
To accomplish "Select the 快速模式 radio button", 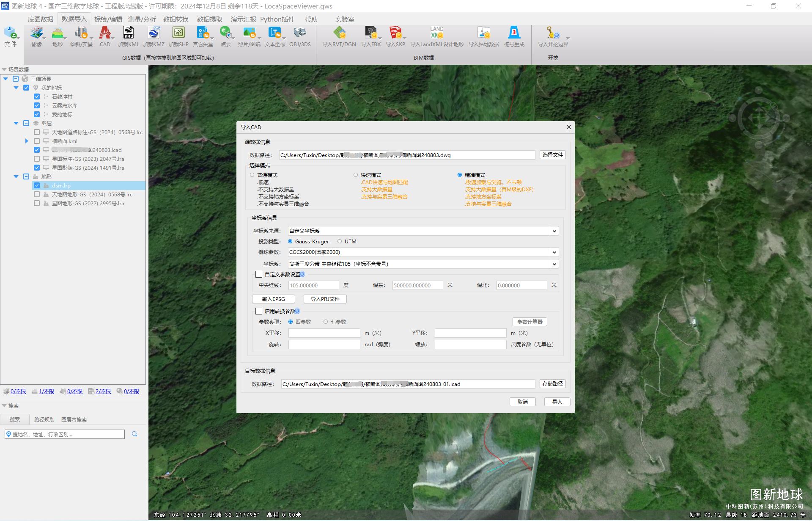I will tap(356, 175).
